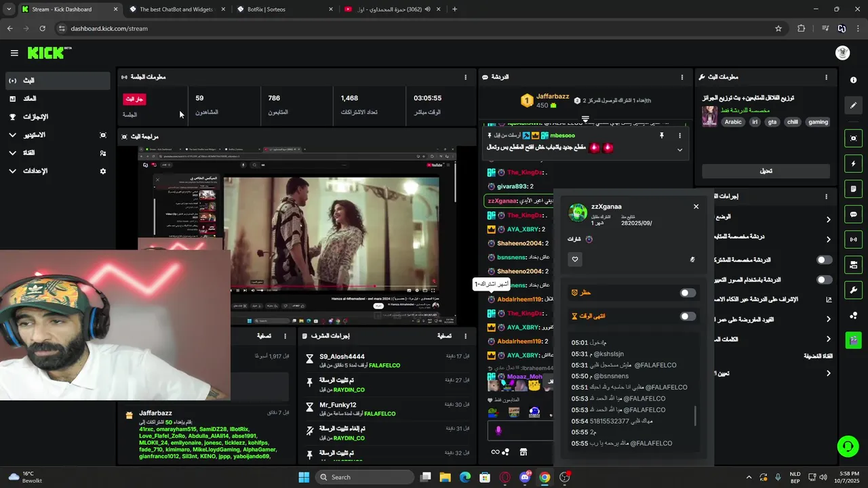Viewport: 868px width, 488px height.
Task: Open the العائد sidebar menu item
Action: coord(58,98)
